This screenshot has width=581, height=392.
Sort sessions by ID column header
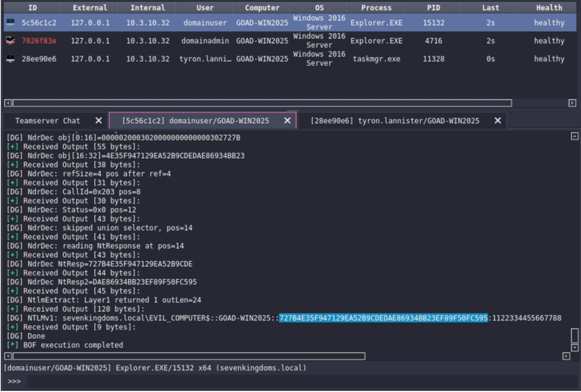(32, 8)
